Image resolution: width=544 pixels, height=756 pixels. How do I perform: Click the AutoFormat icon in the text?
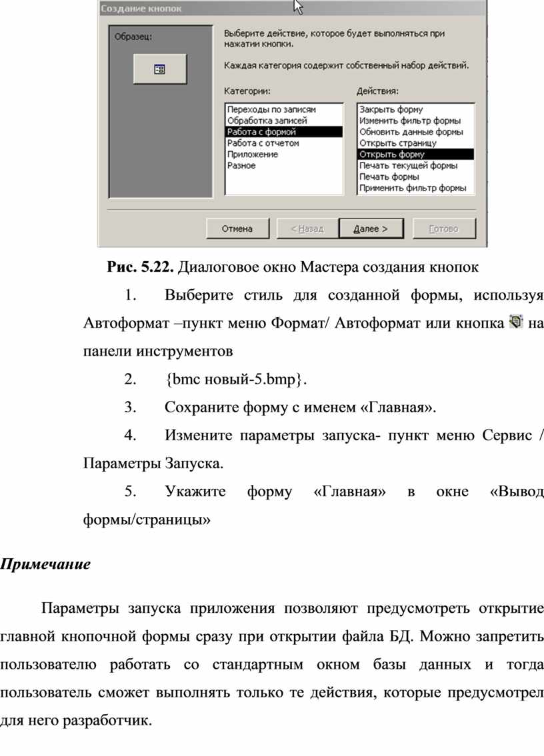pyautogui.click(x=515, y=322)
